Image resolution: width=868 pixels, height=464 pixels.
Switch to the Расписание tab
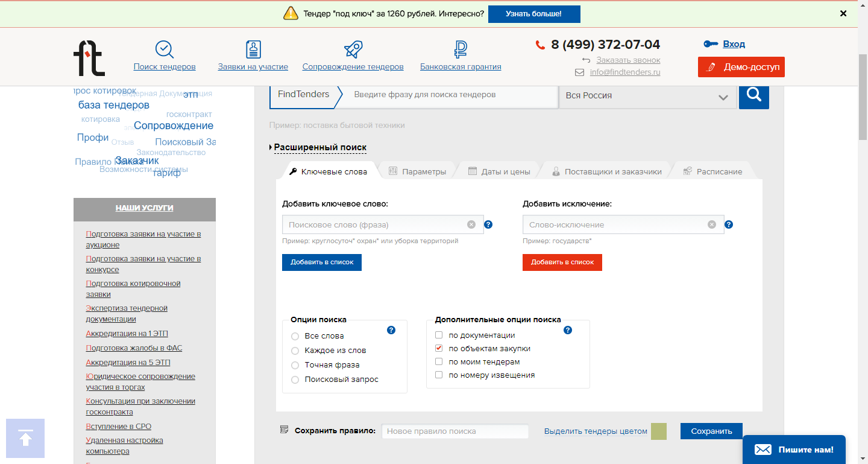coord(714,171)
